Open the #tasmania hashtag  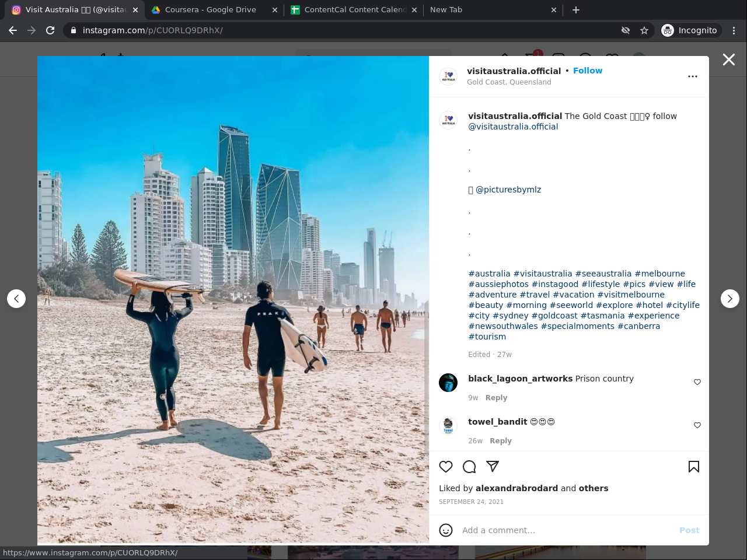tap(602, 316)
